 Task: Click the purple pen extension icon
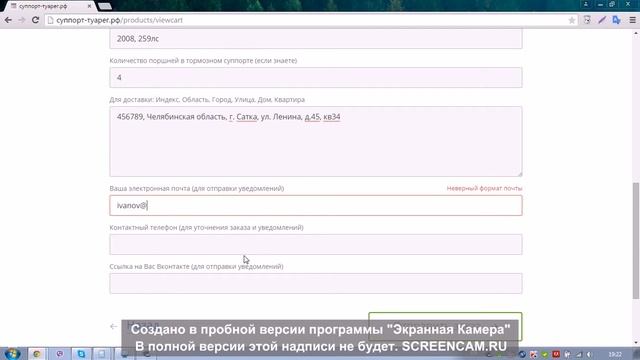click(602, 20)
